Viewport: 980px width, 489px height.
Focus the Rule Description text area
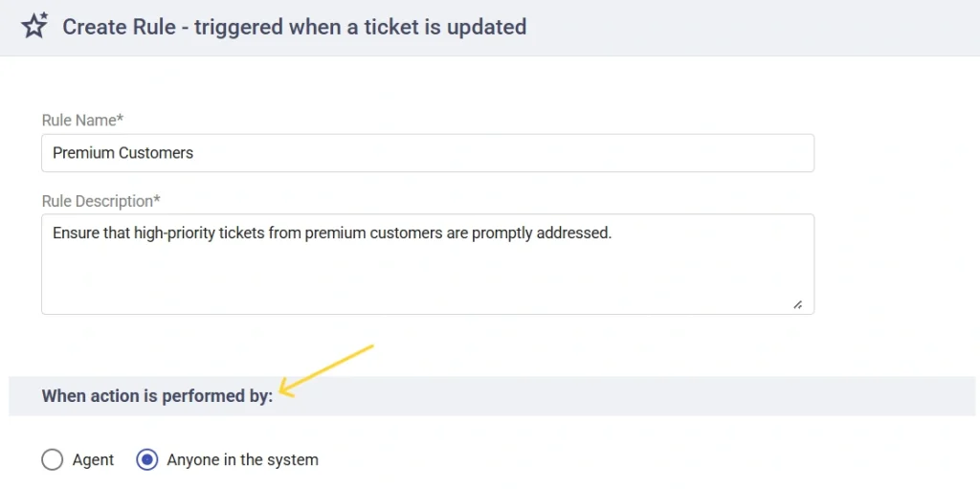pyautogui.click(x=427, y=273)
